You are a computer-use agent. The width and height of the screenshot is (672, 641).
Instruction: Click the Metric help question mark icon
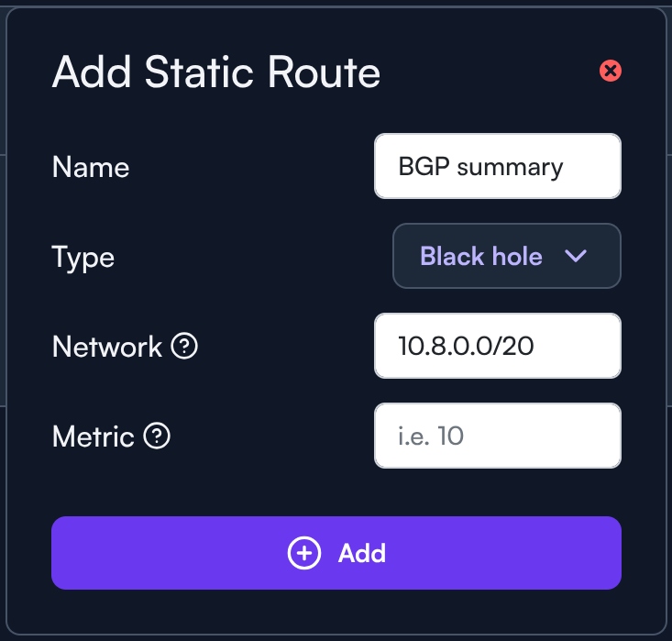158,437
